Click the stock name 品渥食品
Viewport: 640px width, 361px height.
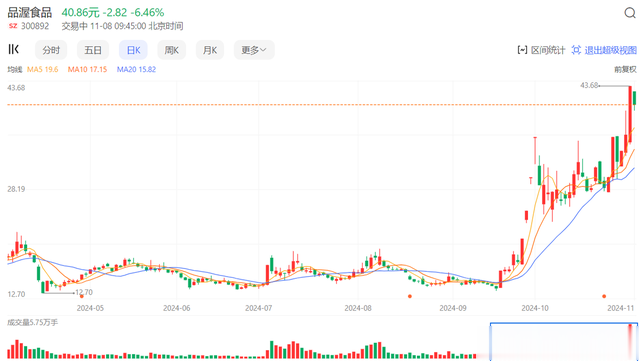pos(30,12)
